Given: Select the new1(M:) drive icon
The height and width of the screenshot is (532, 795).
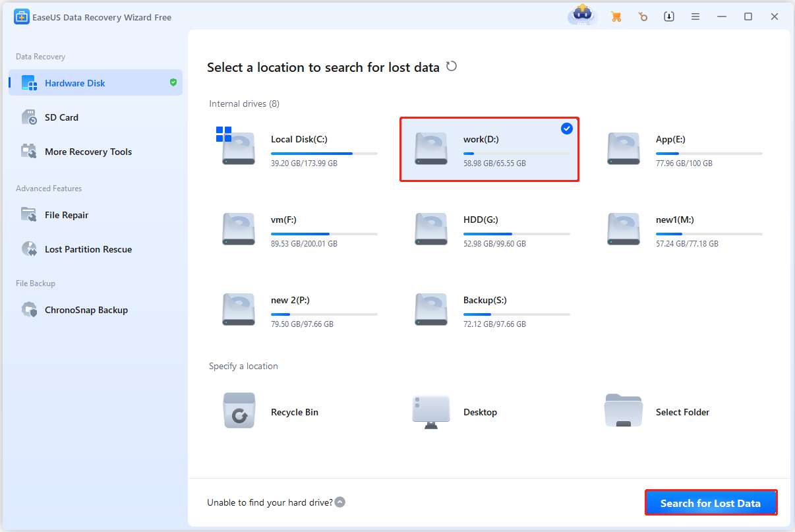Looking at the screenshot, I should [624, 229].
